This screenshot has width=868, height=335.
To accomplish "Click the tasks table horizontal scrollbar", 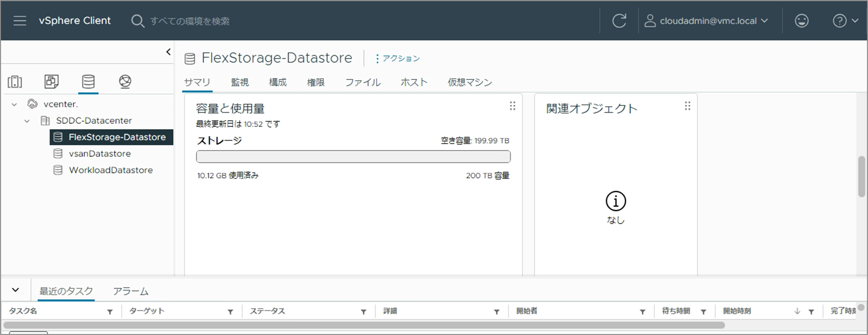I will pyautogui.click(x=364, y=325).
